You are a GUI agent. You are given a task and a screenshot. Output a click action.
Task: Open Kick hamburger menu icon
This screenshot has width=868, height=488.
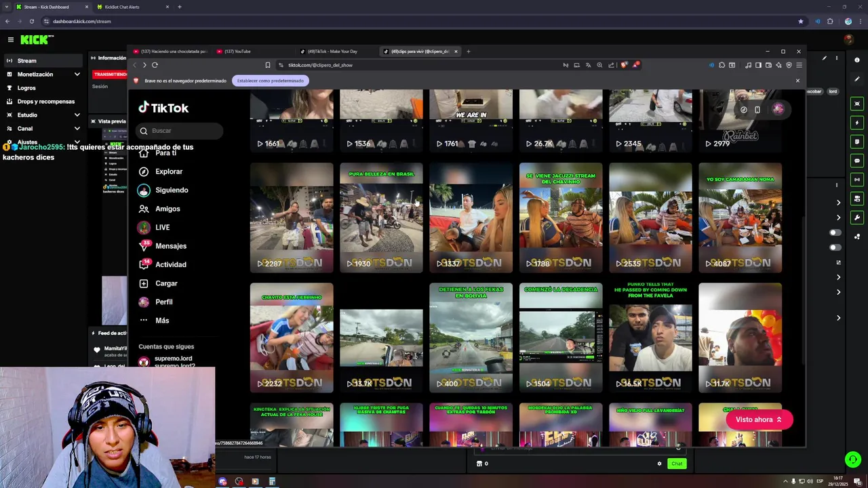tap(10, 40)
